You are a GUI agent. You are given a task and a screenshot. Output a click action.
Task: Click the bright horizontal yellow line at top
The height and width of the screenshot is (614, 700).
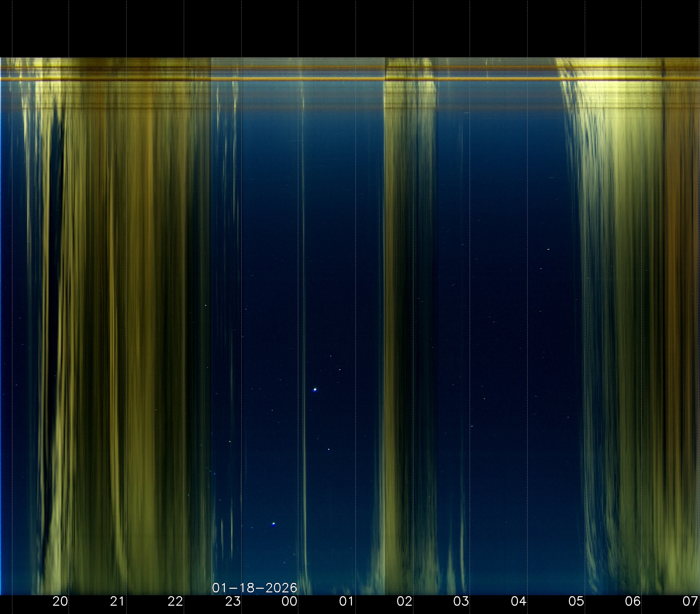[342, 79]
